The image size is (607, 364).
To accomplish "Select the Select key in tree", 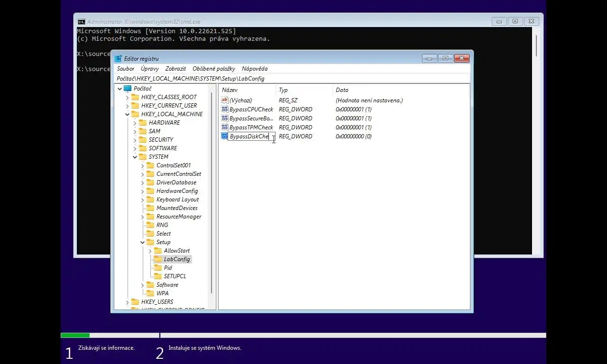I will 164,234.
